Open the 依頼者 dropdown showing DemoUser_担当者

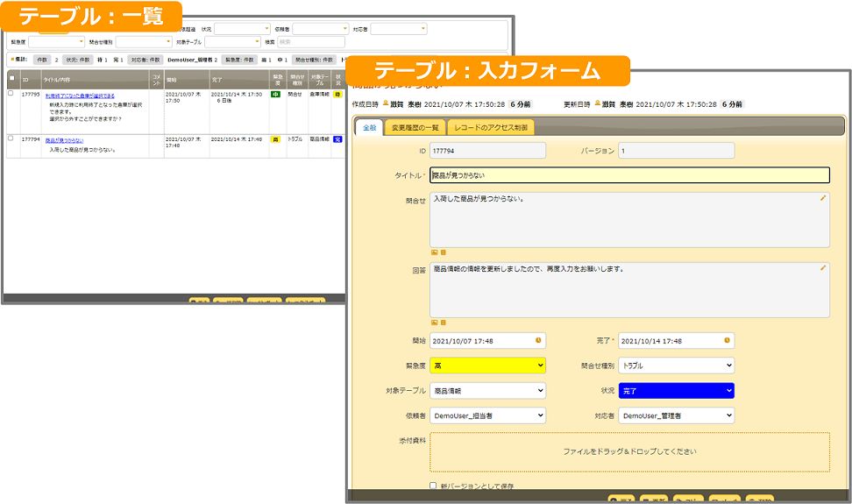[487, 415]
